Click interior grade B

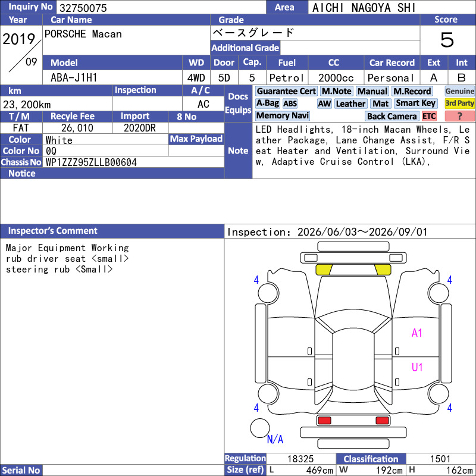click(462, 78)
